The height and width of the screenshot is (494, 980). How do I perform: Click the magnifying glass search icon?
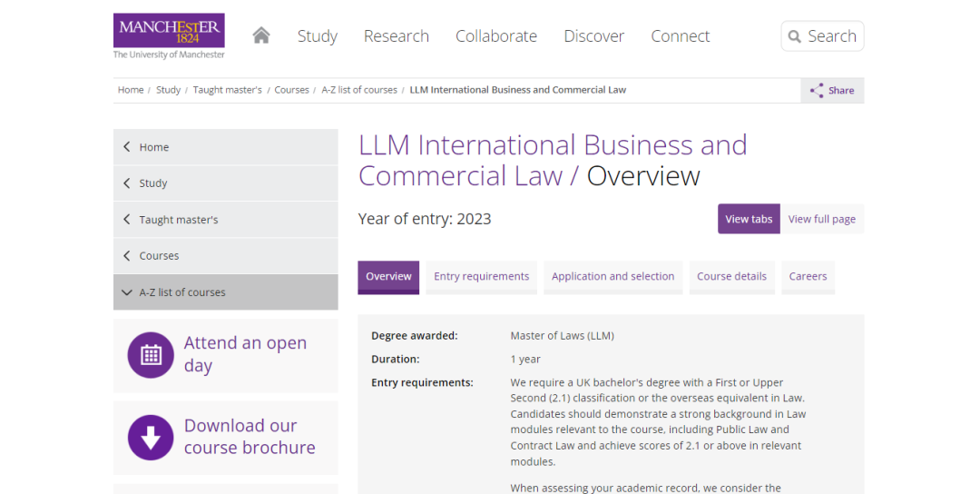point(795,36)
